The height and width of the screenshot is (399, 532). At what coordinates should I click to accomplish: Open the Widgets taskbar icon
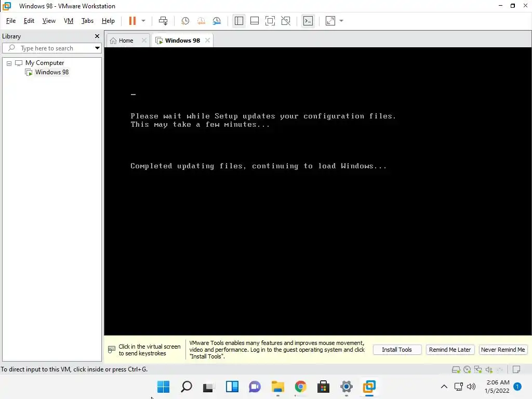pos(232,387)
